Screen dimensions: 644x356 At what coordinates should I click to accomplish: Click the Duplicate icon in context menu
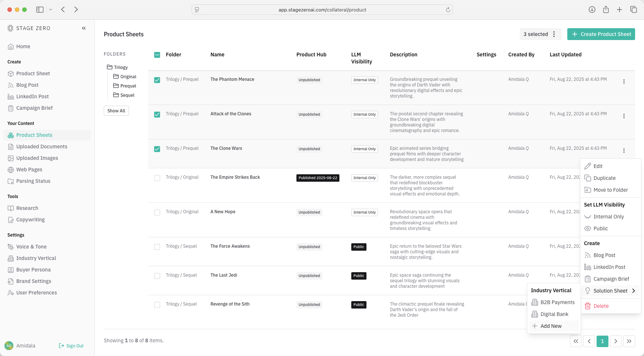point(588,178)
